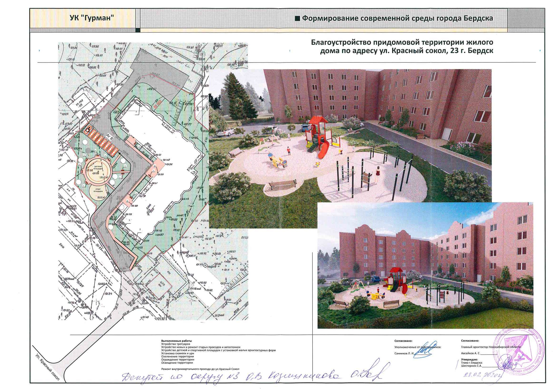Screen dimensions: 555x392
Task: Click the black square bullet before Формирование
Action: pyautogui.click(x=298, y=18)
